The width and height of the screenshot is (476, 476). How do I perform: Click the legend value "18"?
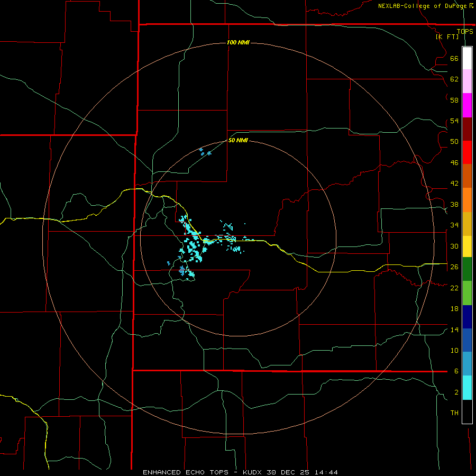point(454,309)
